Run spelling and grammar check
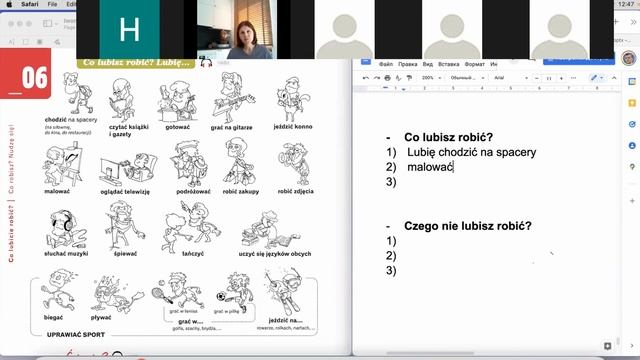 coord(398,78)
